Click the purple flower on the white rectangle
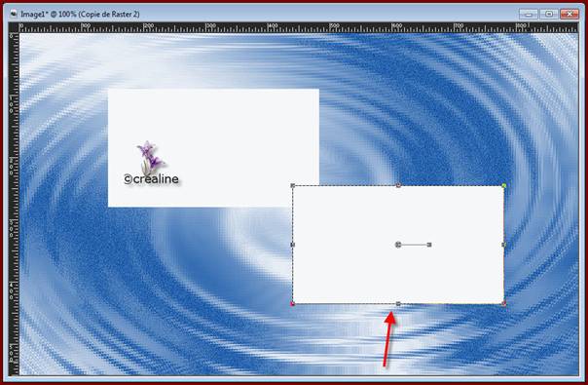Screen dimensions: 588x385 tap(150, 157)
